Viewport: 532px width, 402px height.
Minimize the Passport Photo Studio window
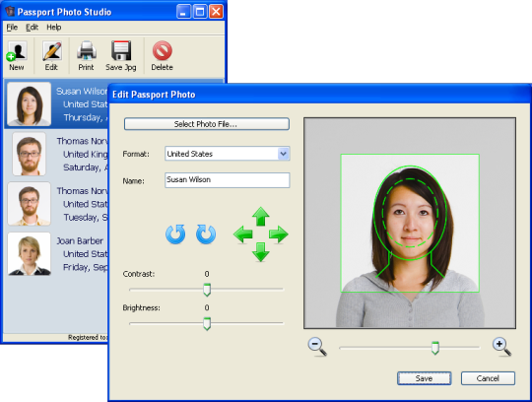point(183,12)
